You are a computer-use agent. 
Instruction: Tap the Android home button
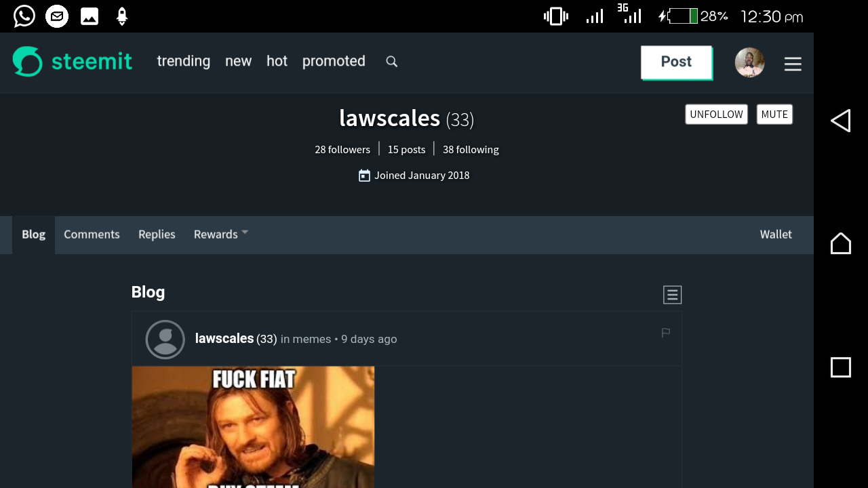coord(840,243)
